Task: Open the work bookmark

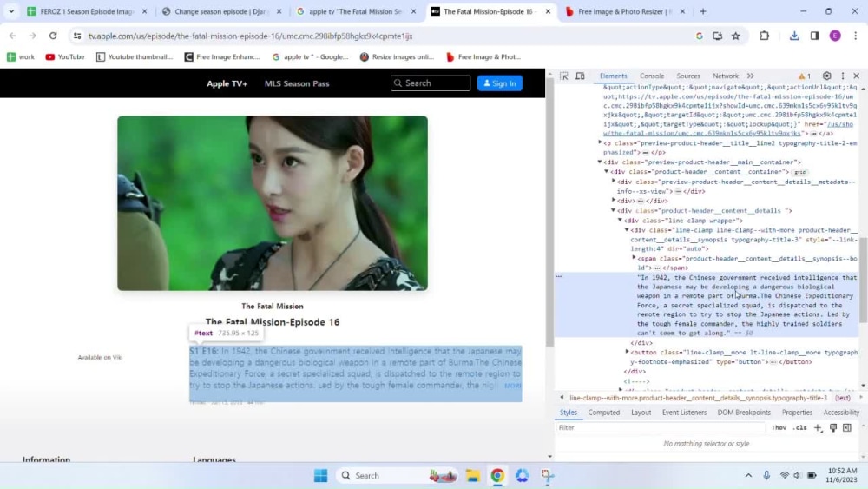Action: (21, 56)
